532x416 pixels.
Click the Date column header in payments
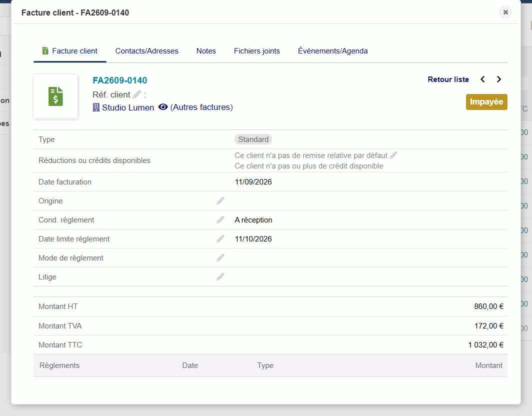click(x=190, y=365)
